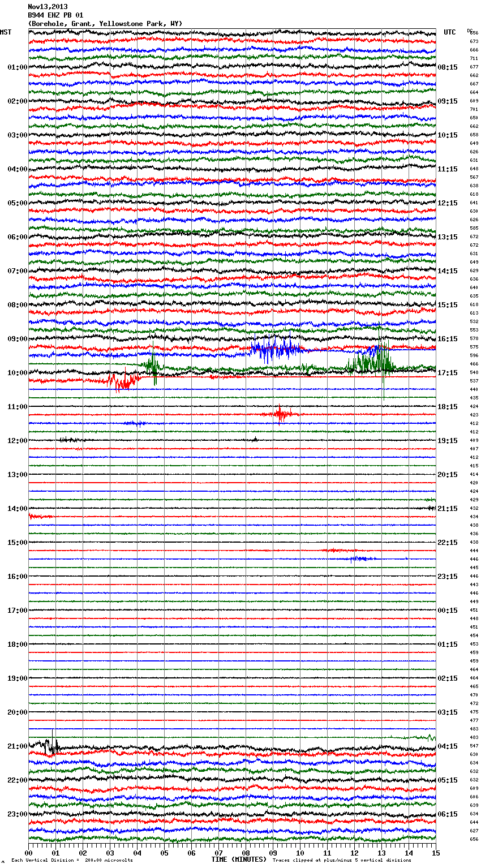The height and width of the screenshot is (868, 481).
Task: Click the 06:15 UTC time label
Action: click(x=448, y=814)
